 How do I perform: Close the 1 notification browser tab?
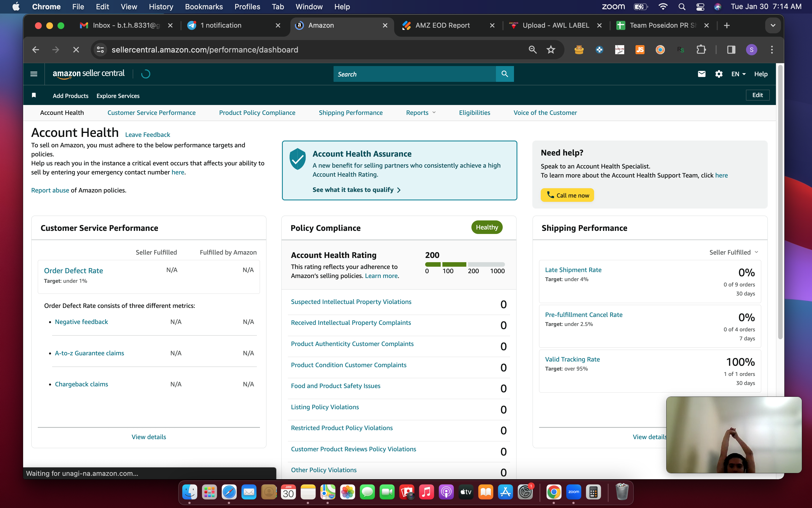point(278,25)
